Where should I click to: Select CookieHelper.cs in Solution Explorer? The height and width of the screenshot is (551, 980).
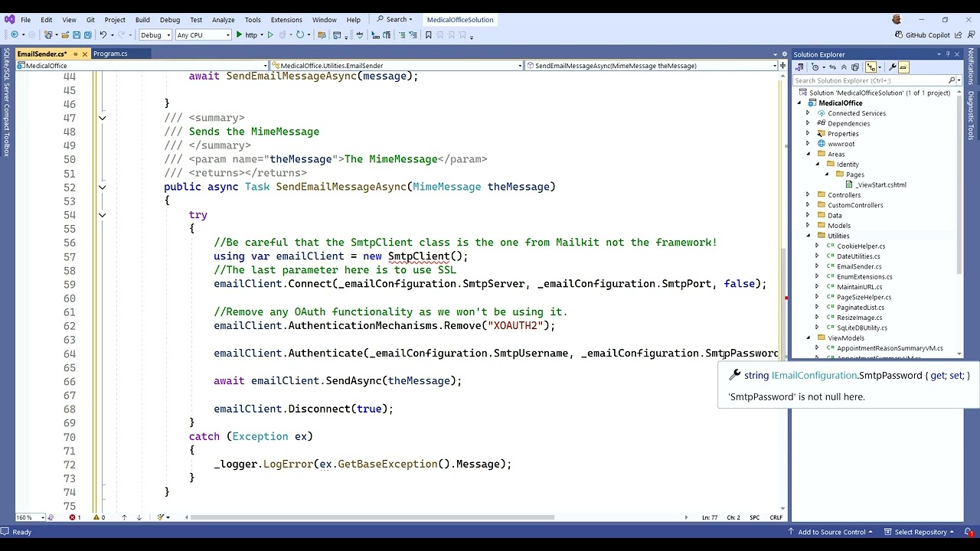pyautogui.click(x=861, y=246)
